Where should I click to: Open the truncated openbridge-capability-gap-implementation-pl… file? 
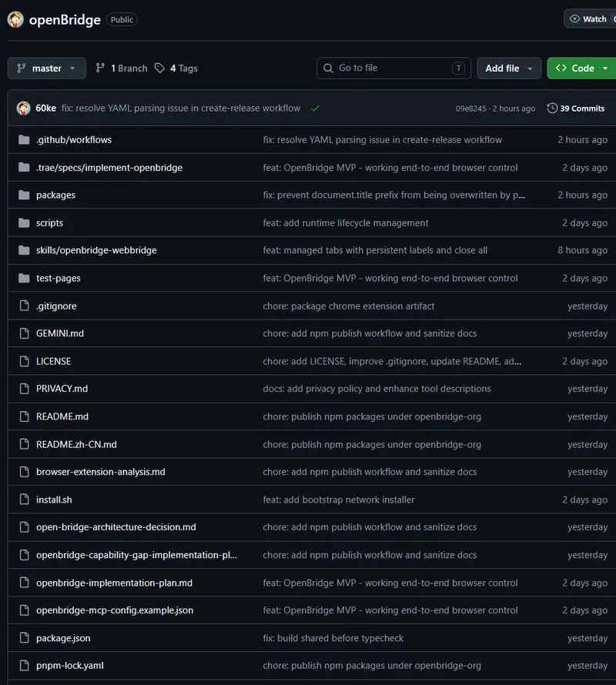[136, 555]
